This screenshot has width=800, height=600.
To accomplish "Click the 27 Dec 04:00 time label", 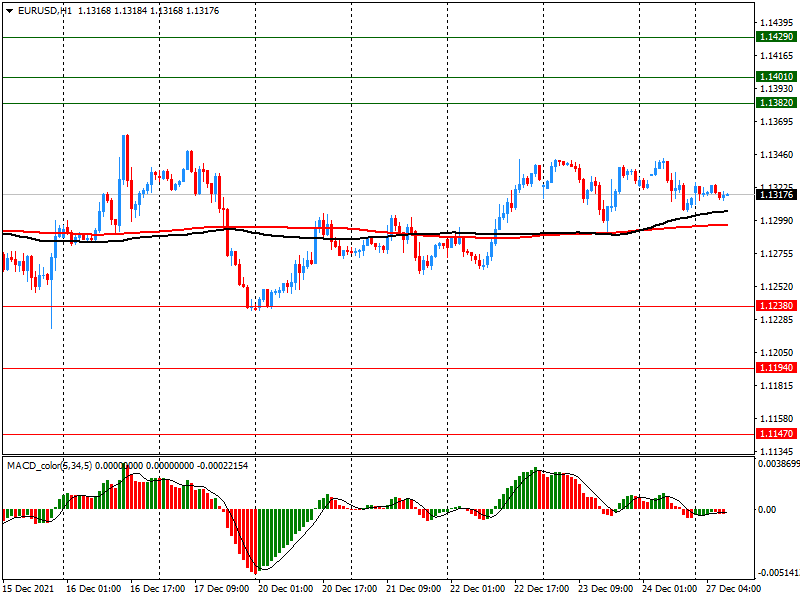I will (734, 589).
